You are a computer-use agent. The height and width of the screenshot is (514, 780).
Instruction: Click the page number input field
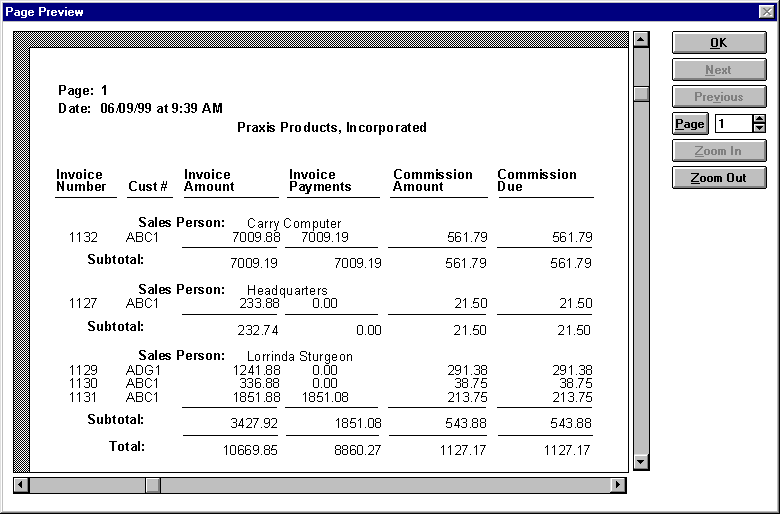[x=734, y=123]
